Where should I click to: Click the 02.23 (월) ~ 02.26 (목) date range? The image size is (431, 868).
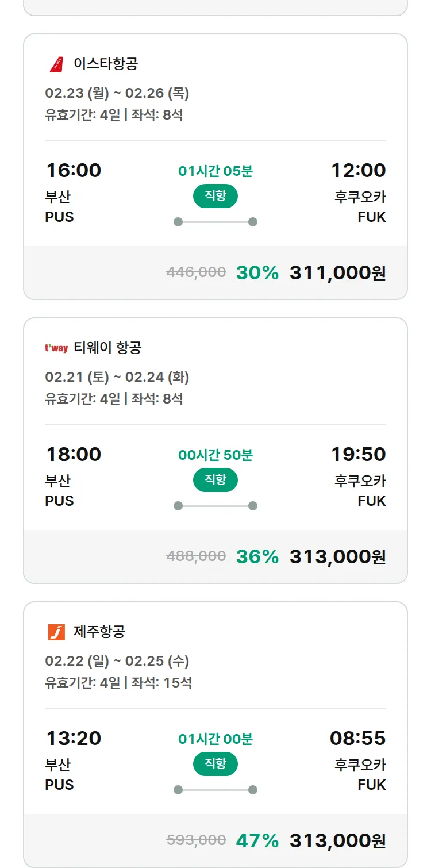(x=117, y=93)
